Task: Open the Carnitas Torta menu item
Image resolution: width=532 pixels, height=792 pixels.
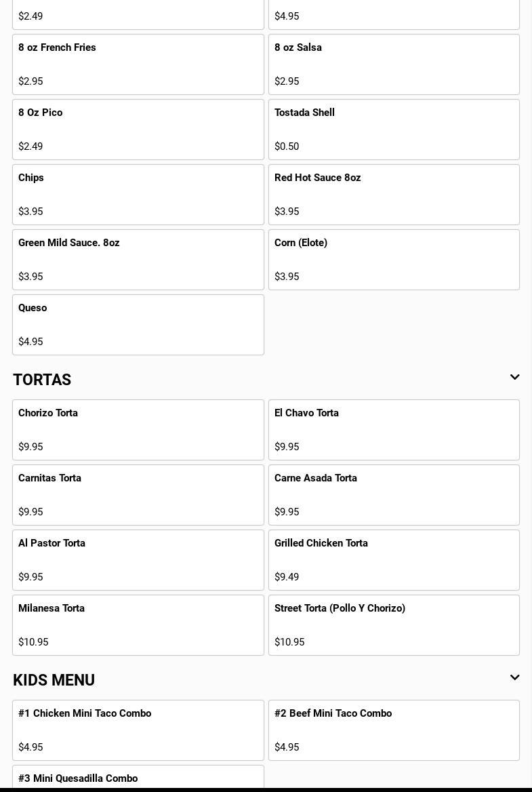Action: (138, 495)
